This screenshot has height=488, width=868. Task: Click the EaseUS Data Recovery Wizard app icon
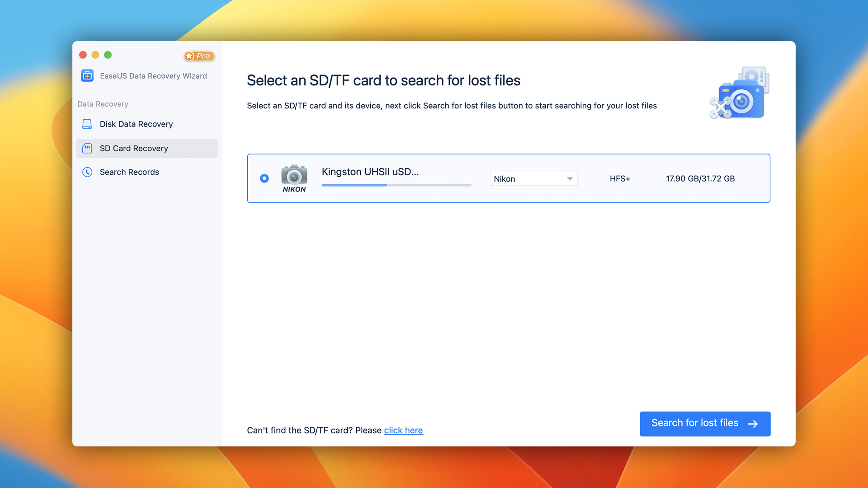pyautogui.click(x=87, y=75)
